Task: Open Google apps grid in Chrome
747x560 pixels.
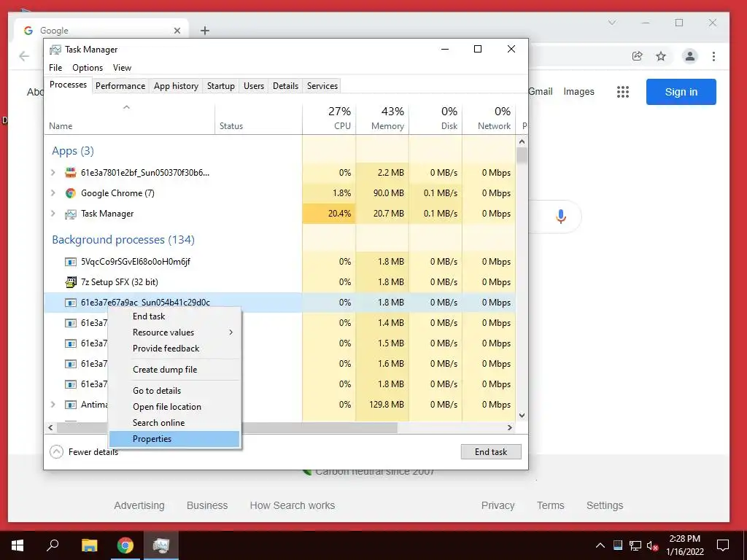Action: (623, 92)
